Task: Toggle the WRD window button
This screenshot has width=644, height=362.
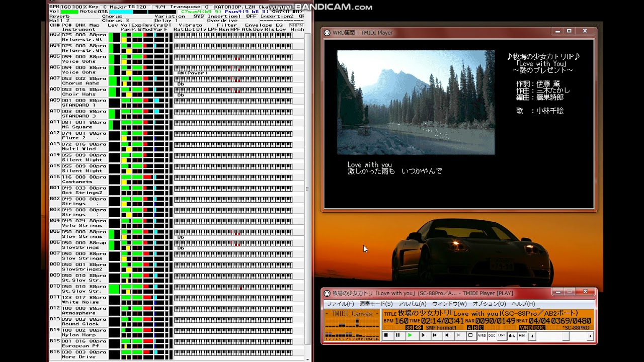Action: [x=481, y=335]
